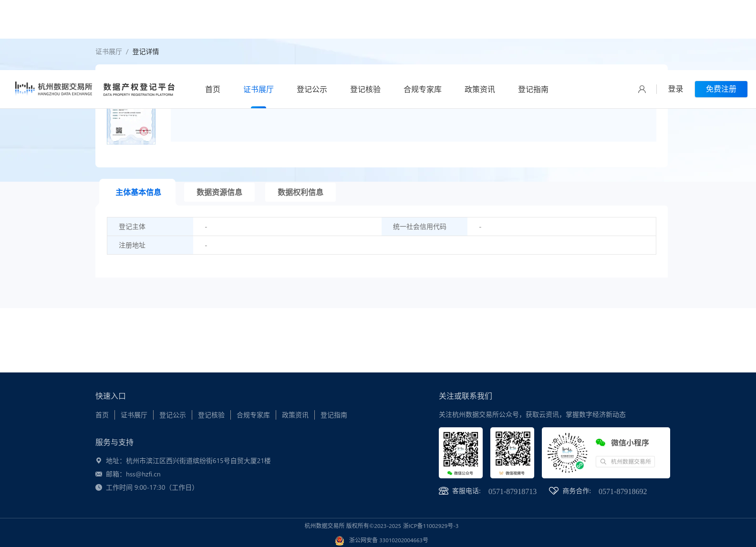The height and width of the screenshot is (547, 756).
Task: Click 证书展厅 in the breadcrumb
Action: pos(109,52)
